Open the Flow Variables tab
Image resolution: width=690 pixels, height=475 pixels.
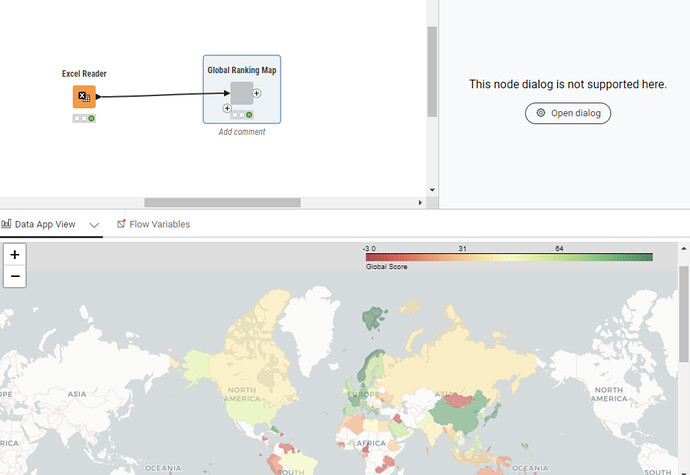tap(159, 224)
